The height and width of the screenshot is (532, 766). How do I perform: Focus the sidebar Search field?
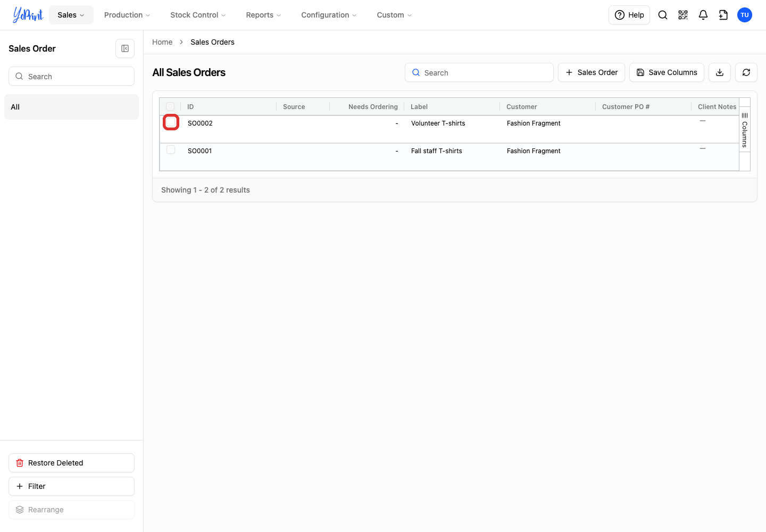pyautogui.click(x=71, y=76)
